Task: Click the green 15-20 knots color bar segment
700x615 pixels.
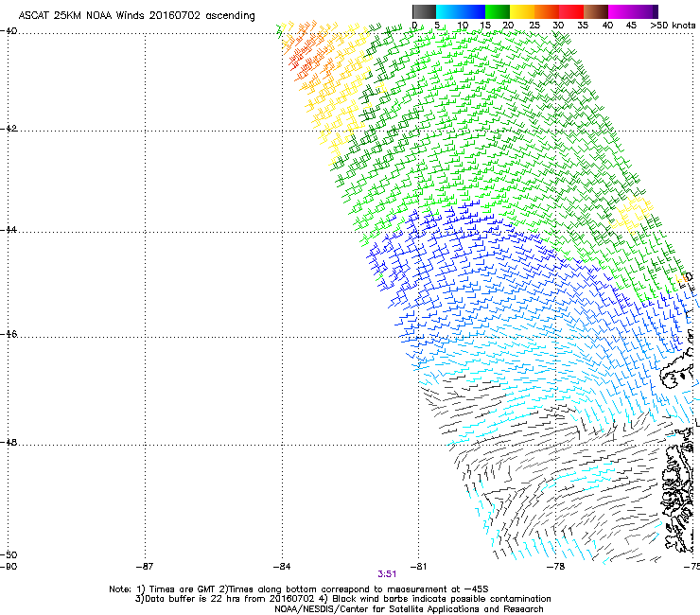Action: point(498,11)
